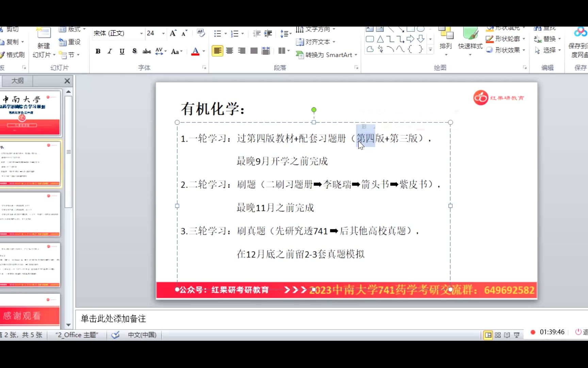
Task: Select the triangle shape in gallery
Action: coord(380,39)
